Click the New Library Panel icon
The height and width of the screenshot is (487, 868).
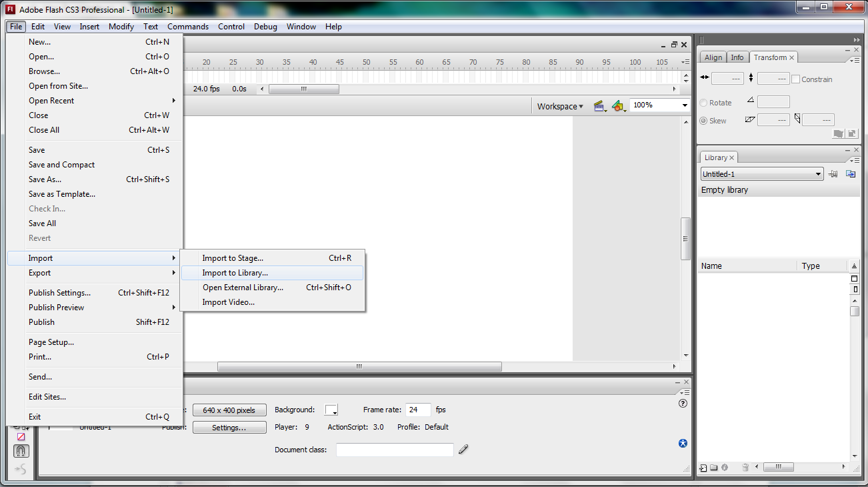pyautogui.click(x=851, y=174)
